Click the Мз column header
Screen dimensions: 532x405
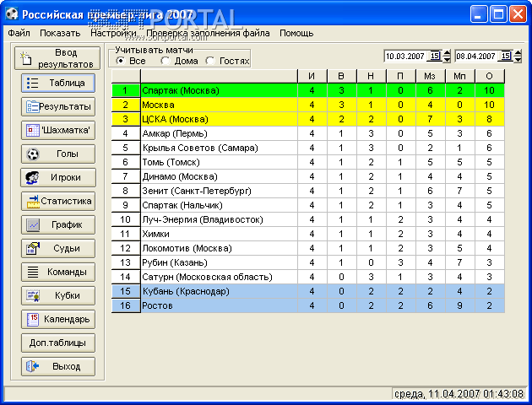coord(430,76)
